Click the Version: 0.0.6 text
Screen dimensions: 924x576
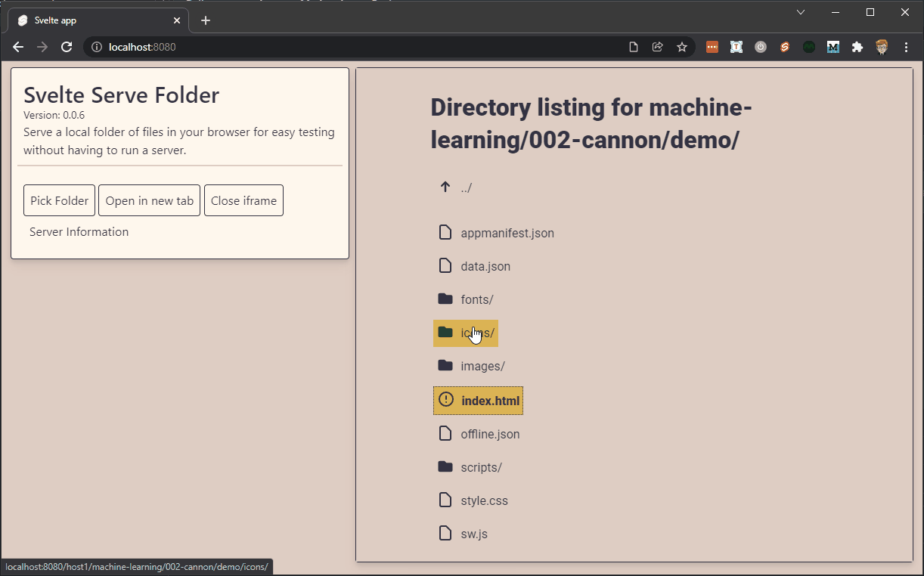[x=54, y=116]
